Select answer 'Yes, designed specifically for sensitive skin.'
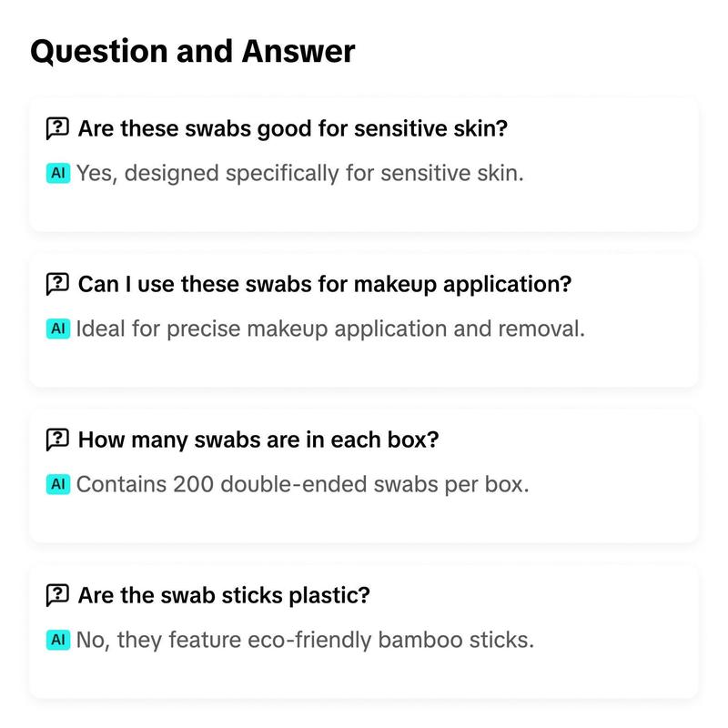This screenshot has width=728, height=728. pyautogui.click(x=300, y=174)
